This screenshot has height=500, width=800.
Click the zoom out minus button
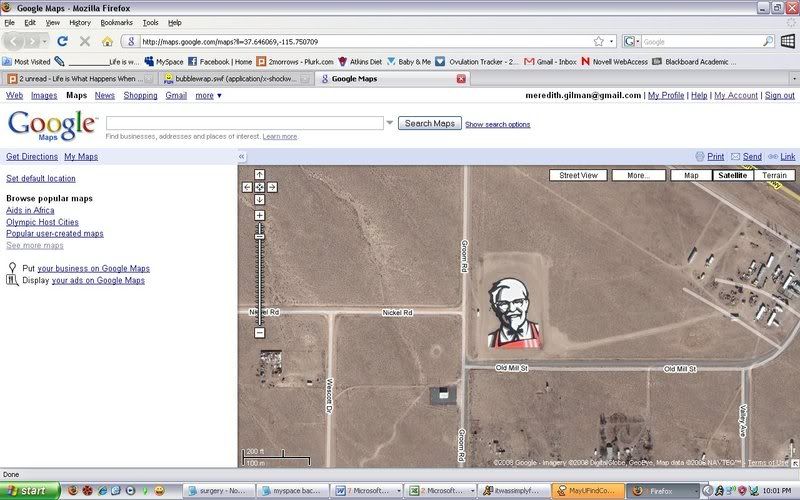(x=259, y=333)
